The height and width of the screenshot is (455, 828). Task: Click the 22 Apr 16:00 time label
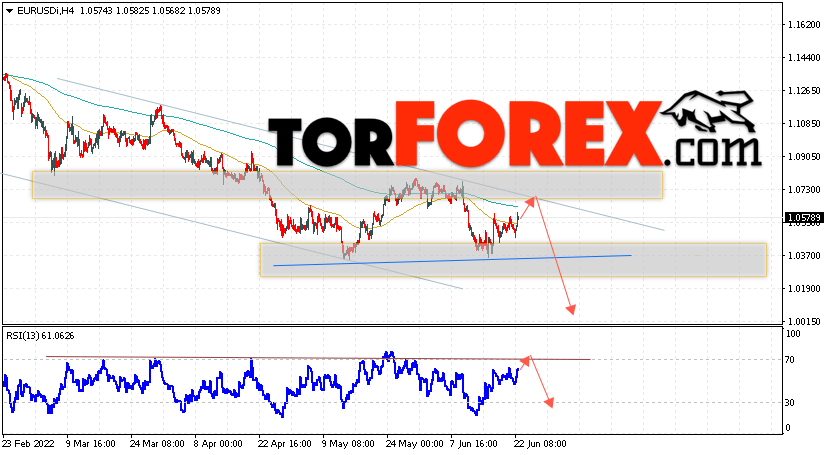[x=286, y=444]
